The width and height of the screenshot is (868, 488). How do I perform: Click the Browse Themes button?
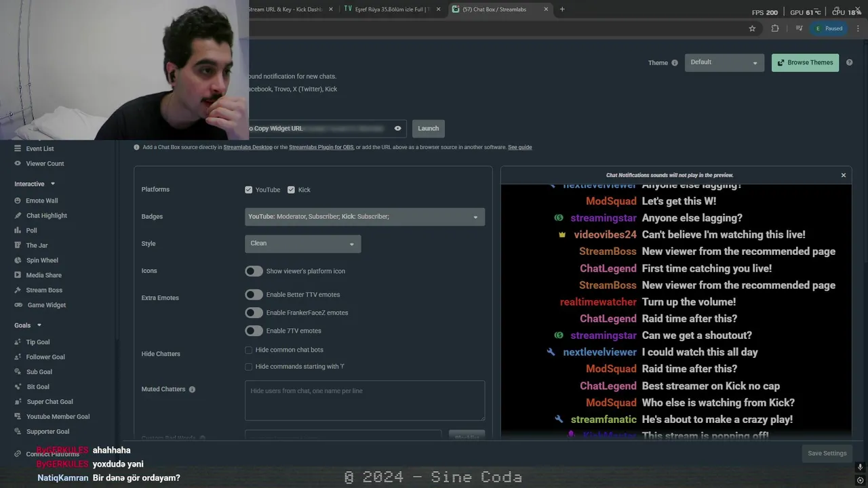pos(805,62)
